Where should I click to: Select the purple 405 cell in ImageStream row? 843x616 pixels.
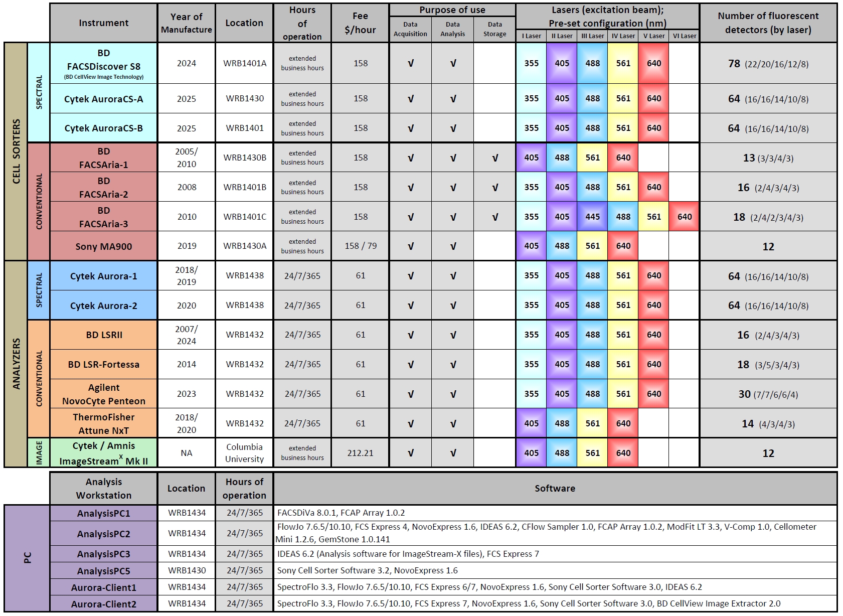click(531, 453)
